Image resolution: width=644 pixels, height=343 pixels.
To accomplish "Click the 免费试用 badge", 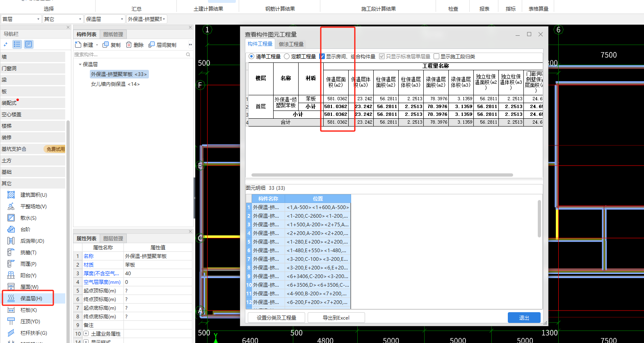I will (55, 149).
